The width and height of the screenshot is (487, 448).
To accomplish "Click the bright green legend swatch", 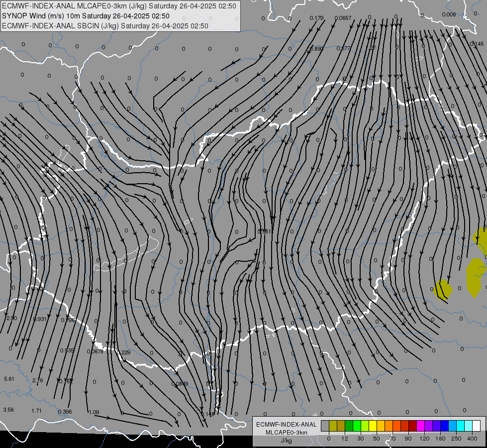I will 357,426.
